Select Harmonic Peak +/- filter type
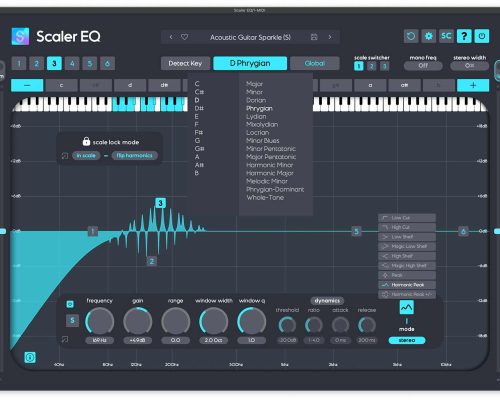This screenshot has width=500, height=400. point(407,295)
